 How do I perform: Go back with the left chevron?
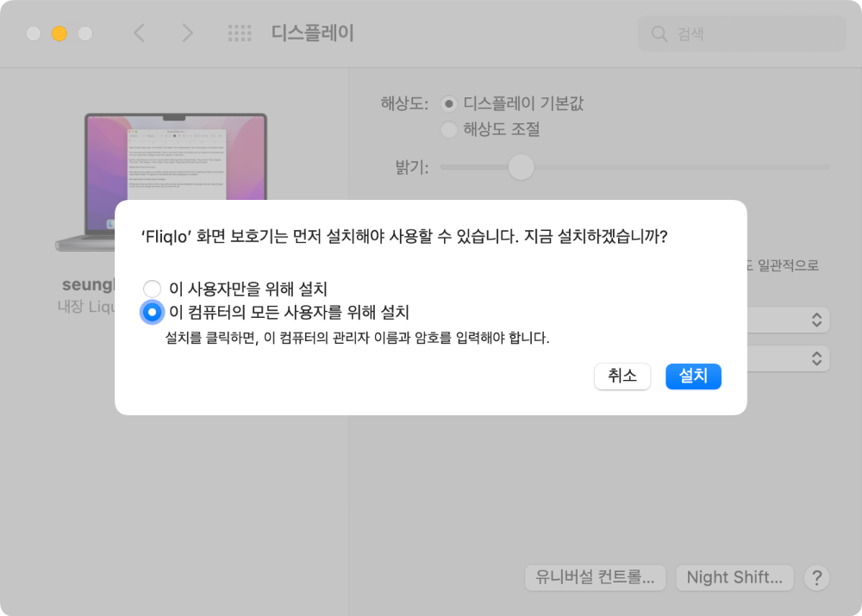coord(140,33)
